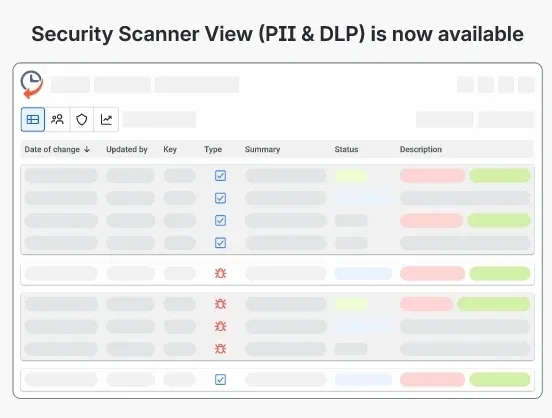
Task: Open the shield security scanner view
Action: (82, 120)
